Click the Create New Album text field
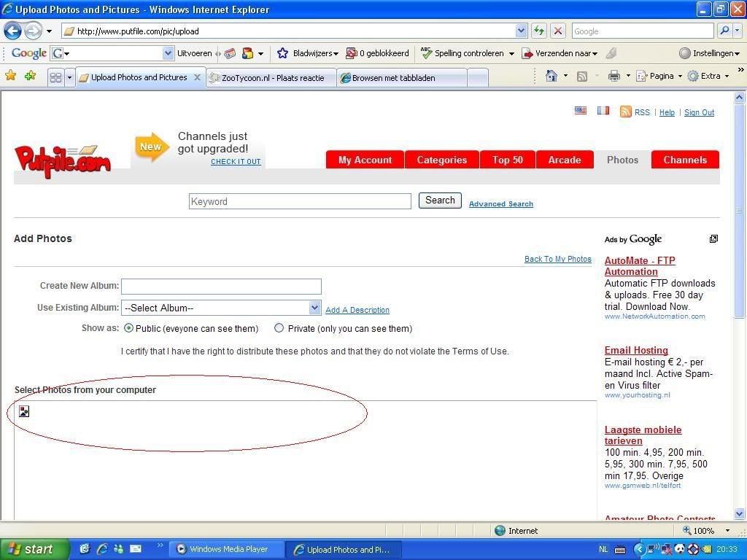Viewport: 747px width, 560px height. 221,287
